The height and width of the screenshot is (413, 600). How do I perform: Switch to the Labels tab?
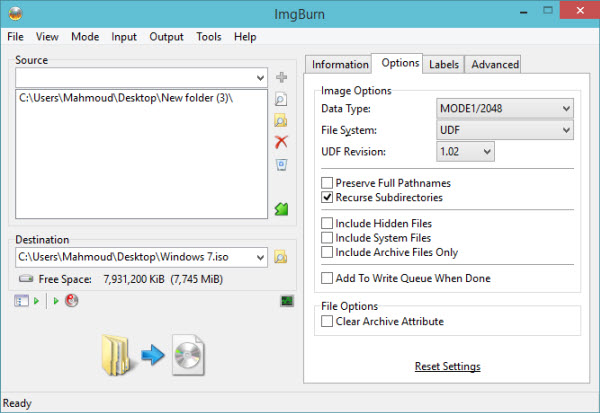(x=443, y=64)
